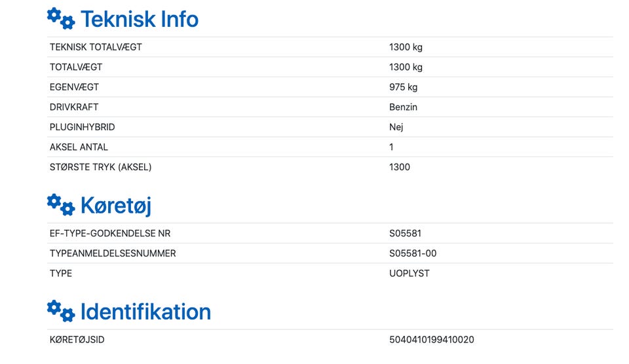Select the Køretøj section heading
Viewport: 629px width, 364px height.
[x=116, y=206]
